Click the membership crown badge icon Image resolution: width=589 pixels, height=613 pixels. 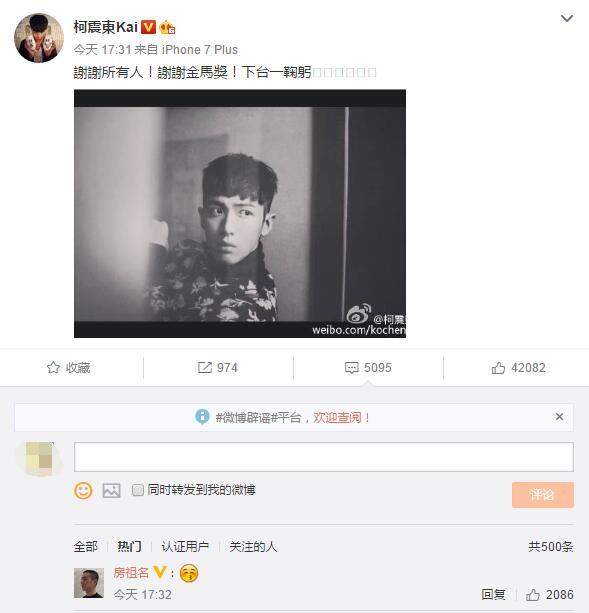click(x=167, y=27)
